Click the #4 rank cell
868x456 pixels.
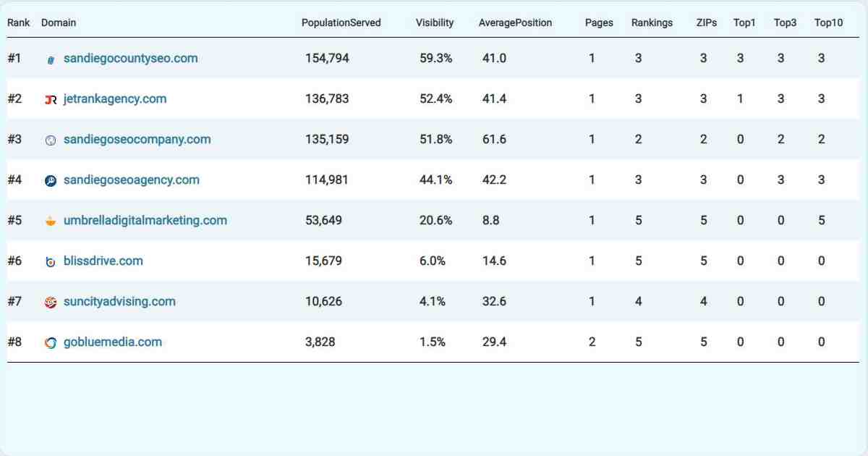pos(14,180)
